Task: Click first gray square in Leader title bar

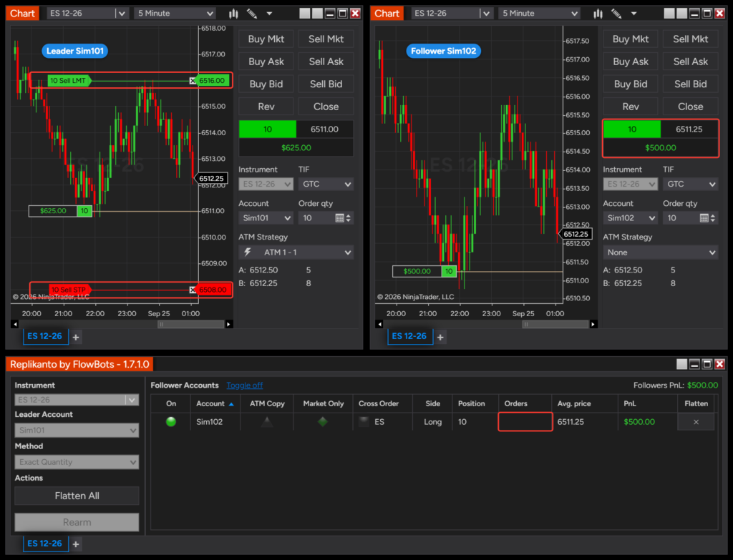Action: pos(305,14)
